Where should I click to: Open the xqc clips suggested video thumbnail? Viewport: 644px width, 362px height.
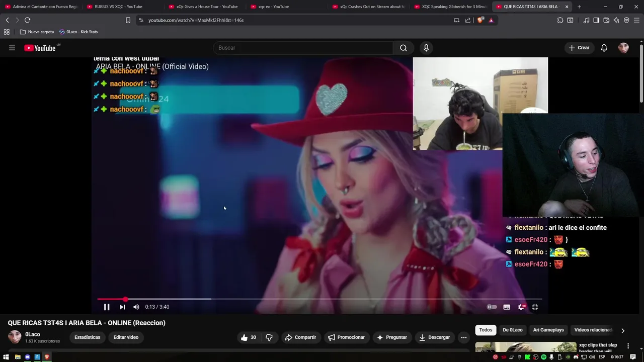coord(526,347)
